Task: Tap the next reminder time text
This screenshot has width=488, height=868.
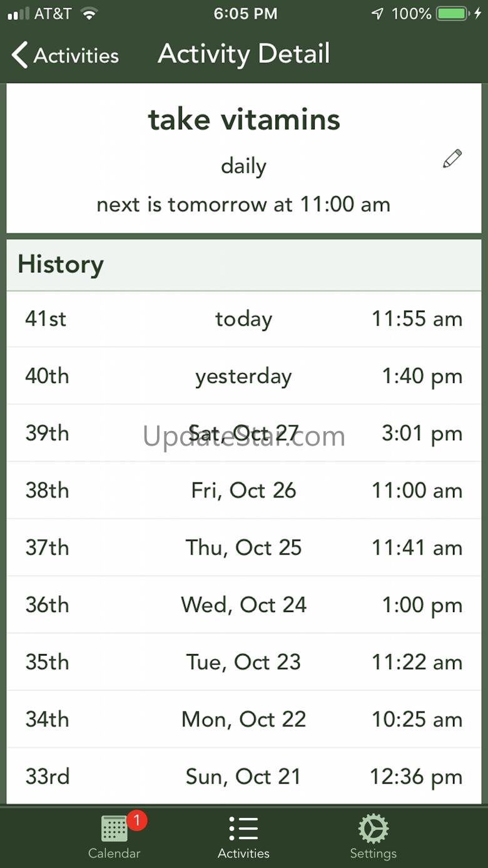Action: pyautogui.click(x=243, y=205)
